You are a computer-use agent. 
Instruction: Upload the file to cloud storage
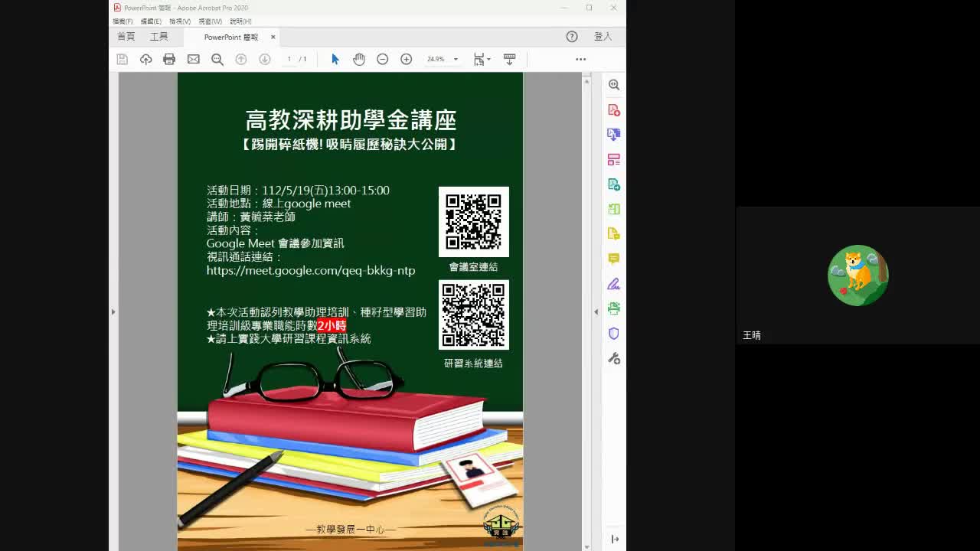coord(145,59)
